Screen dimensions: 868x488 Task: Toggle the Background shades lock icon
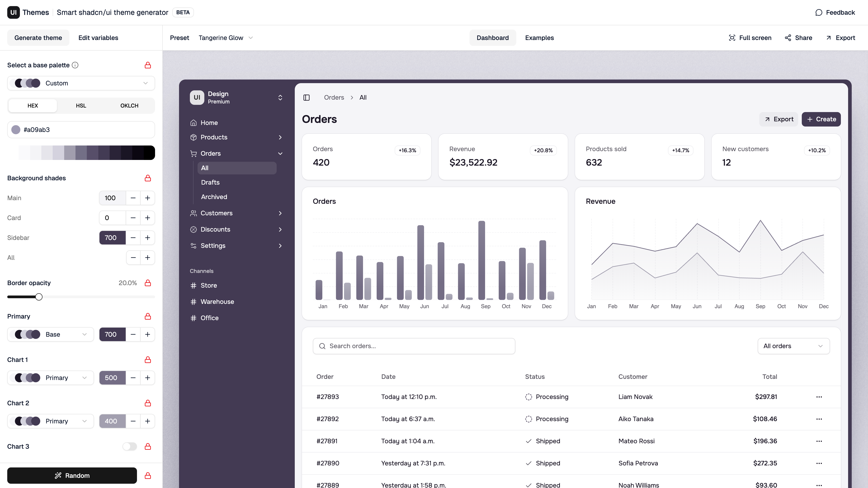[148, 178]
